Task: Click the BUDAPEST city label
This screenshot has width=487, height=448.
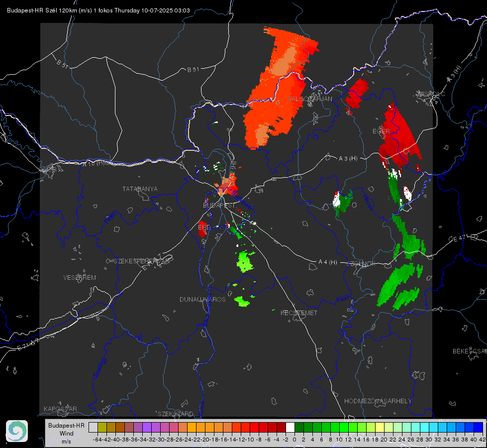Action: tap(219, 205)
